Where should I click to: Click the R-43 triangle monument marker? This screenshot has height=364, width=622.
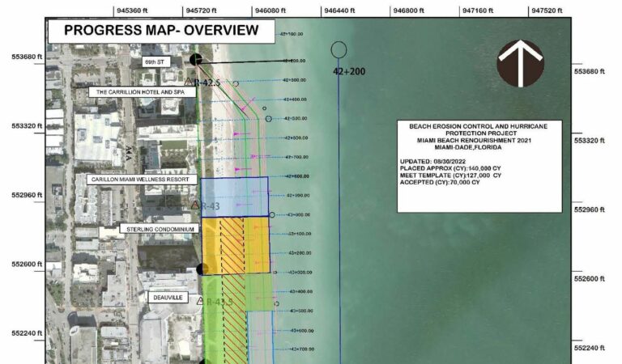pyautogui.click(x=195, y=205)
